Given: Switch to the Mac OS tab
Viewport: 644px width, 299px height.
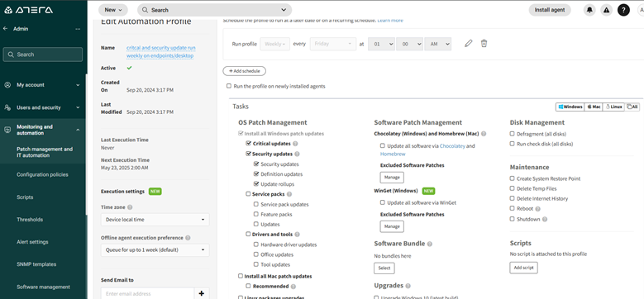Looking at the screenshot, I should [x=594, y=107].
